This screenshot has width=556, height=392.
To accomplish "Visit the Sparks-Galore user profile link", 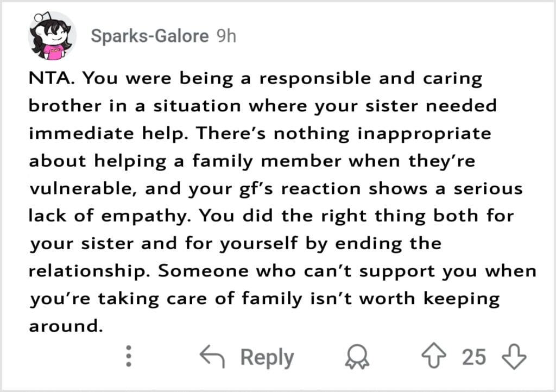I will tap(150, 36).
